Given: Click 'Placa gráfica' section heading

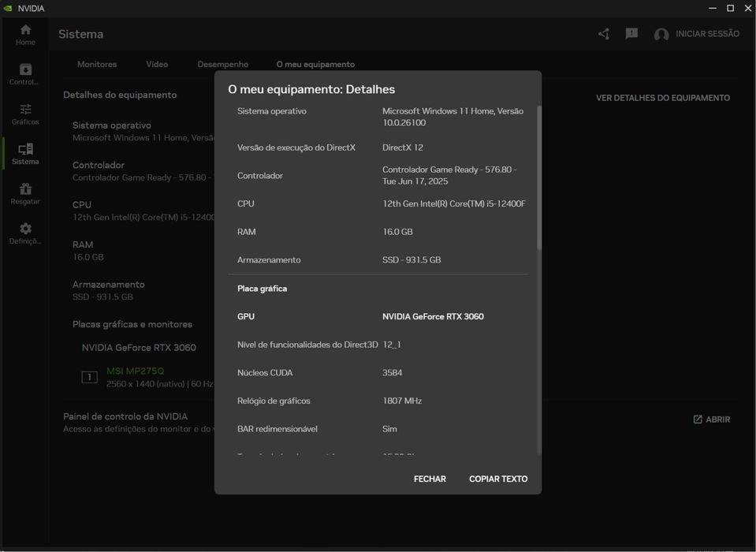Looking at the screenshot, I should point(262,289).
